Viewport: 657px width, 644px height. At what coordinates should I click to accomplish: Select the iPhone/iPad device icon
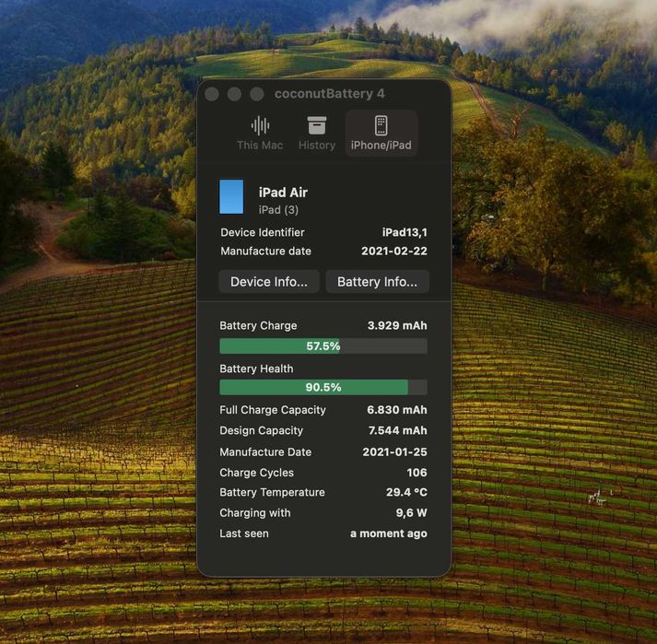coord(381,125)
